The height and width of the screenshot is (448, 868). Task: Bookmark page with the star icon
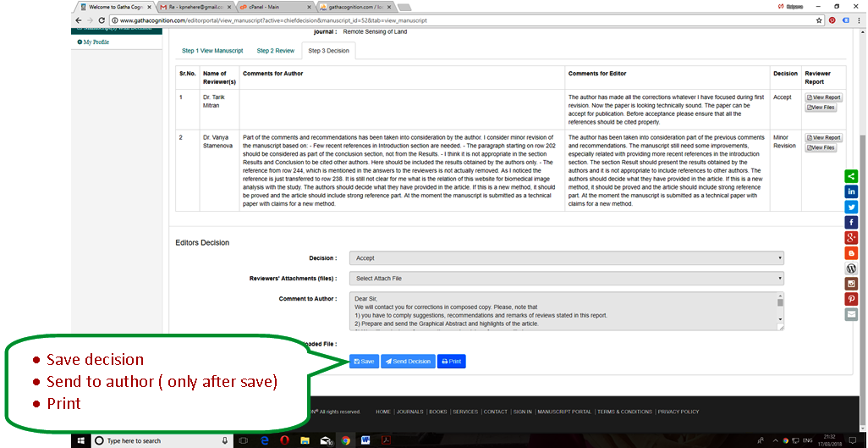tap(819, 19)
